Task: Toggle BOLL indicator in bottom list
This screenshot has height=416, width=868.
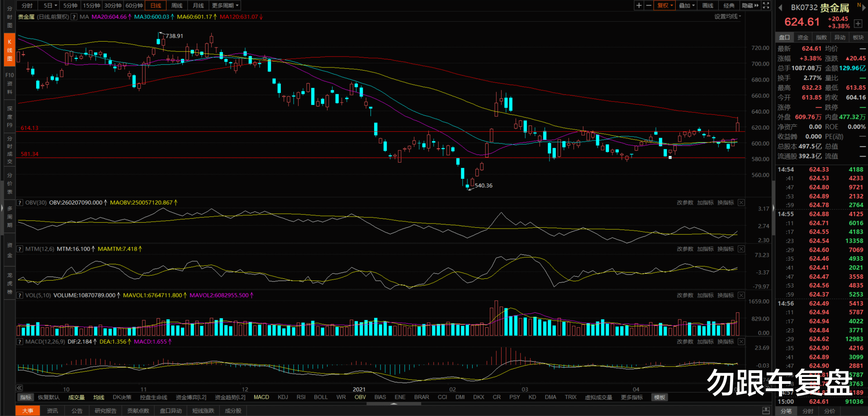Action: (x=321, y=397)
